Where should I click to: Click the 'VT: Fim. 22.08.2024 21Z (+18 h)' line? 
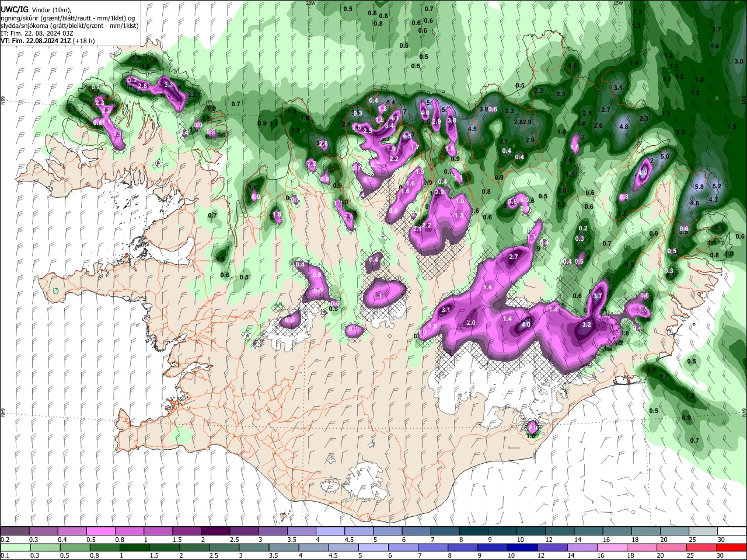48,41
